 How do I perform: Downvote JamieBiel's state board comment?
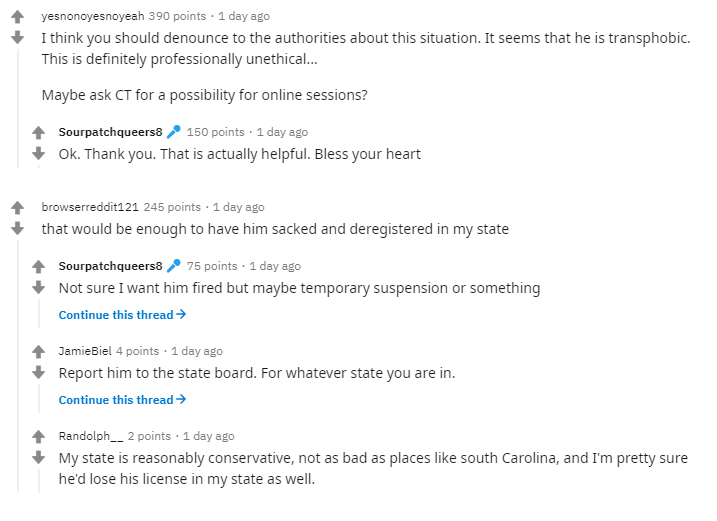pos(38,372)
